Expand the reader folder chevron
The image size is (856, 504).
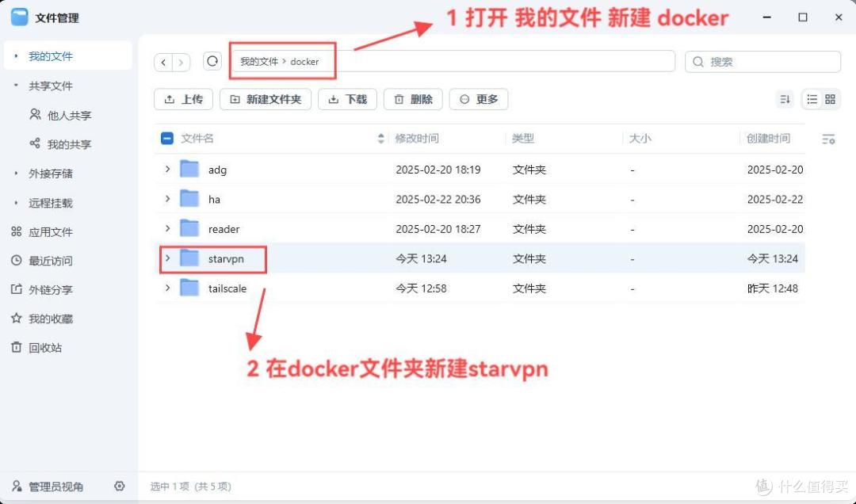167,228
